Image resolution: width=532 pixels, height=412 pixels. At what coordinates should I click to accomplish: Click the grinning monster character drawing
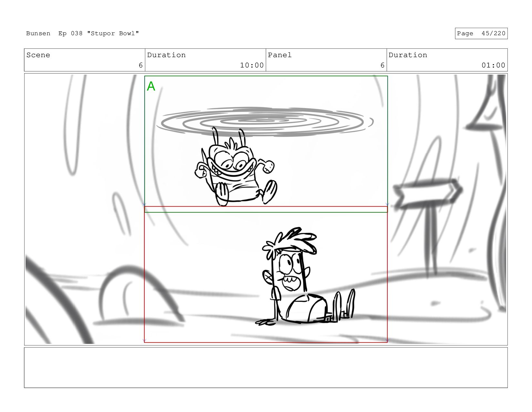[236, 167]
